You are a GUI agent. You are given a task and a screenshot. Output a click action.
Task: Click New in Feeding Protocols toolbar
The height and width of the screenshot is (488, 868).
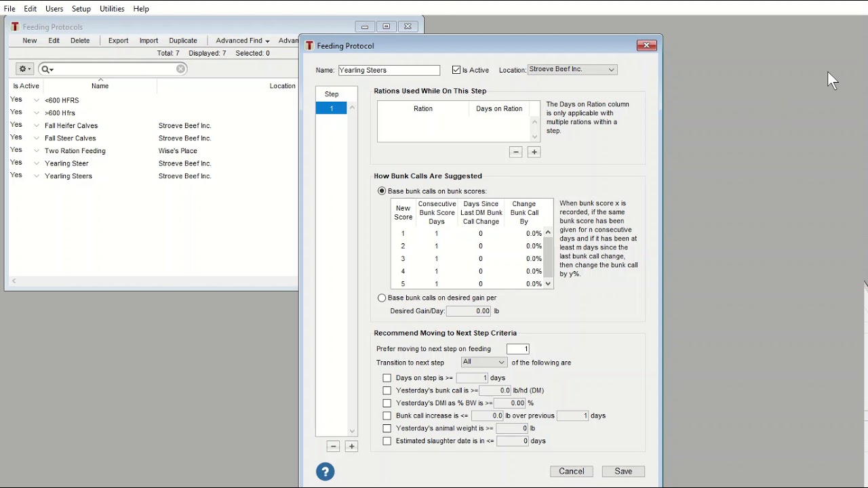pyautogui.click(x=30, y=41)
